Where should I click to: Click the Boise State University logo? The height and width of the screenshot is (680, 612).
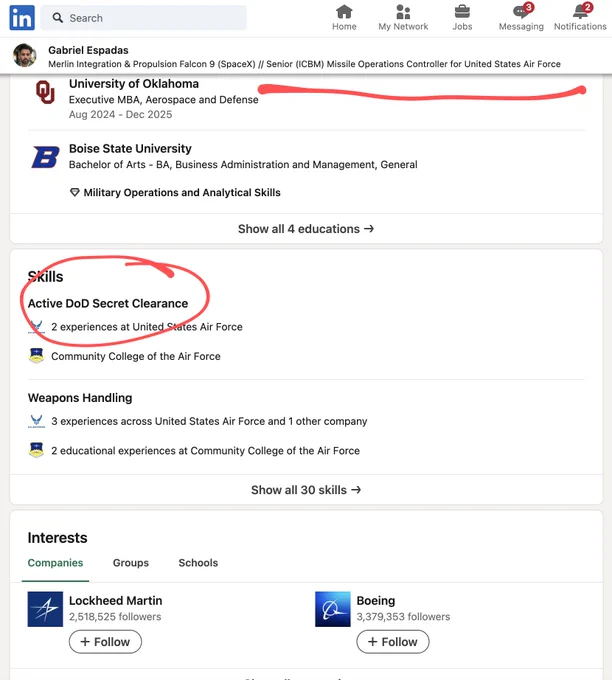pos(46,157)
